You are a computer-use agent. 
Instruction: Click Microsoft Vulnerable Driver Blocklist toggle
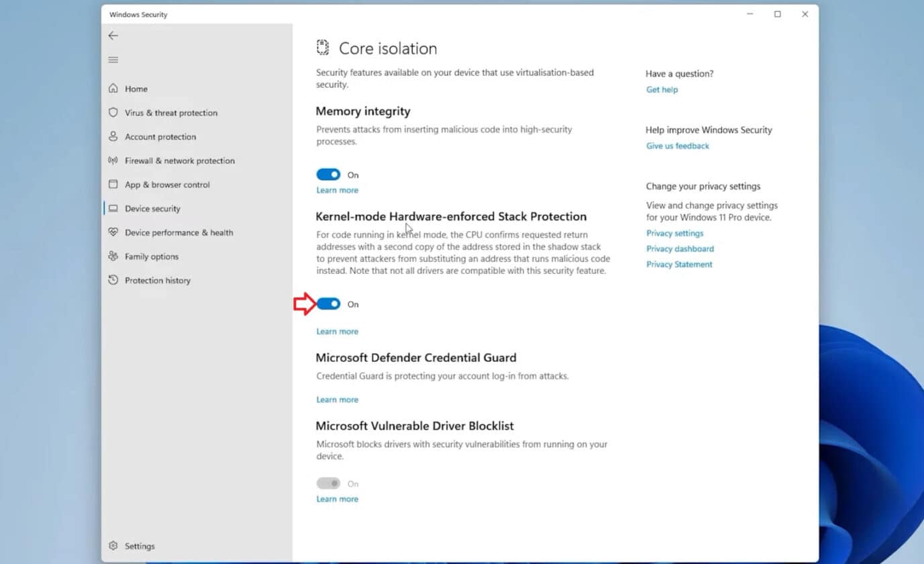click(x=328, y=483)
